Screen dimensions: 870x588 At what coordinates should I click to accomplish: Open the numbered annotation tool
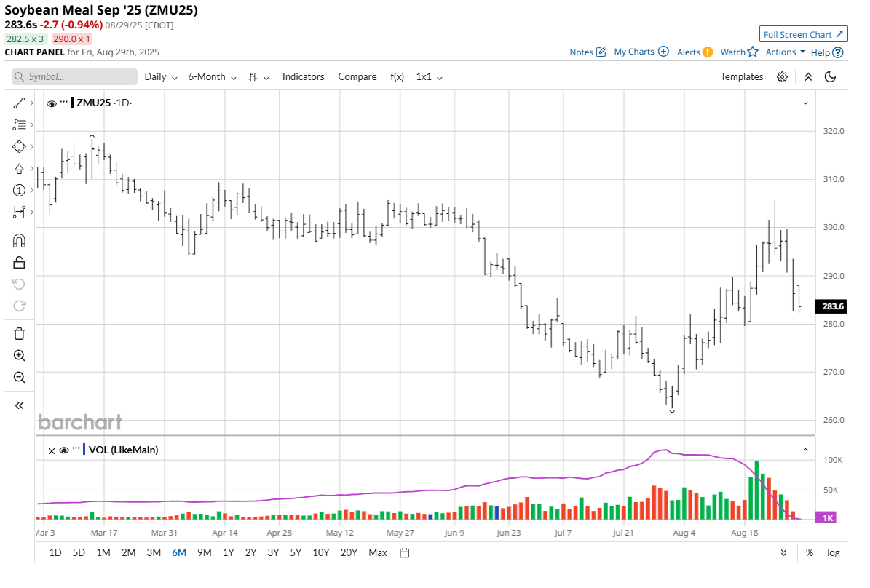pos(19,190)
